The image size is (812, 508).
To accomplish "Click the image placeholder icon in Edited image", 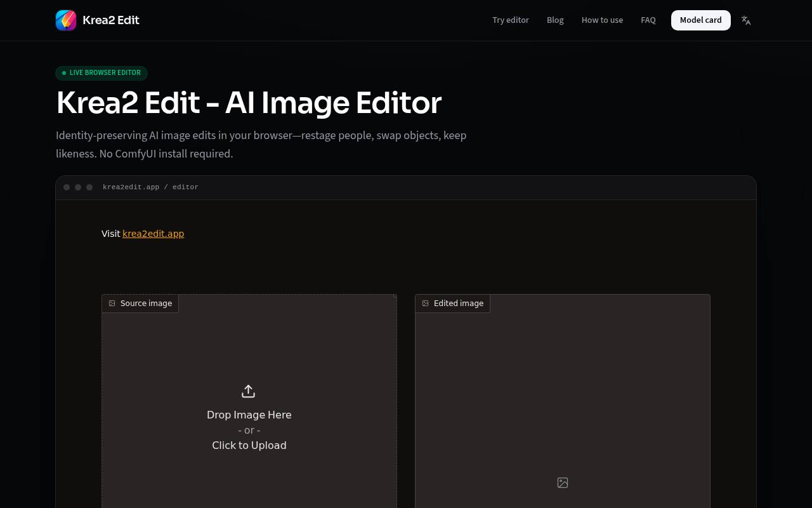I will (x=563, y=483).
